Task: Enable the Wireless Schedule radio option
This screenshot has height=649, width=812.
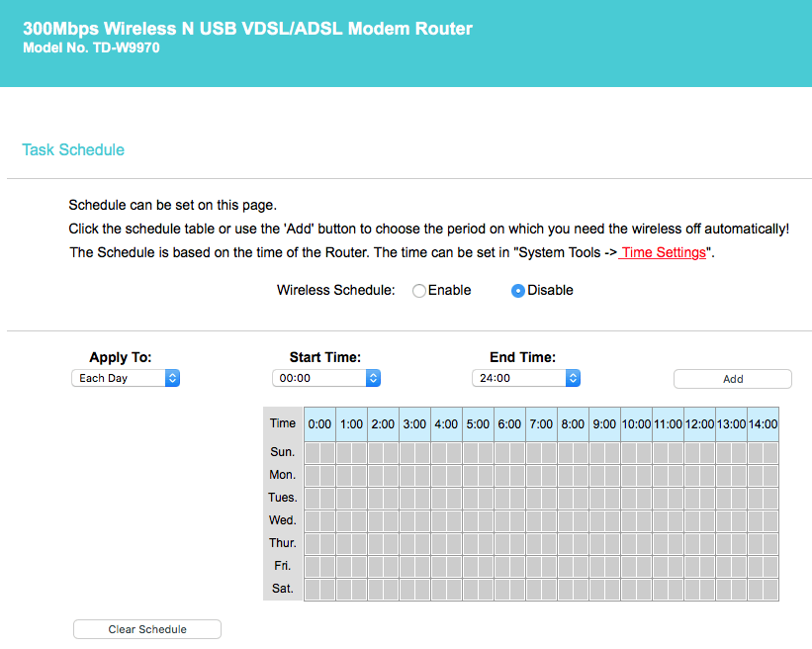Action: (419, 291)
